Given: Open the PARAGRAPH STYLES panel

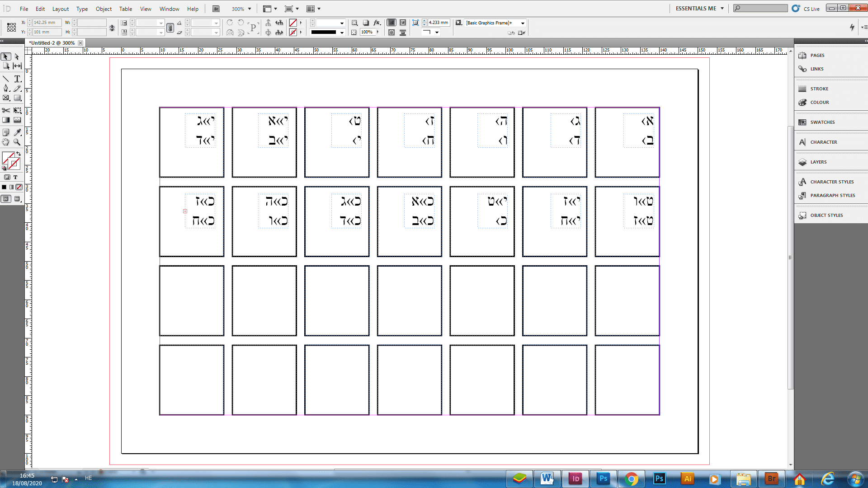Looking at the screenshot, I should pyautogui.click(x=832, y=195).
